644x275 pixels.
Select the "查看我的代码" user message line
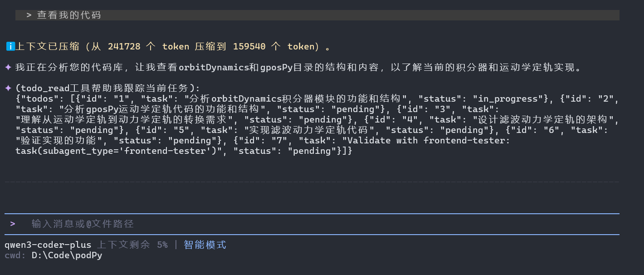coord(69,15)
